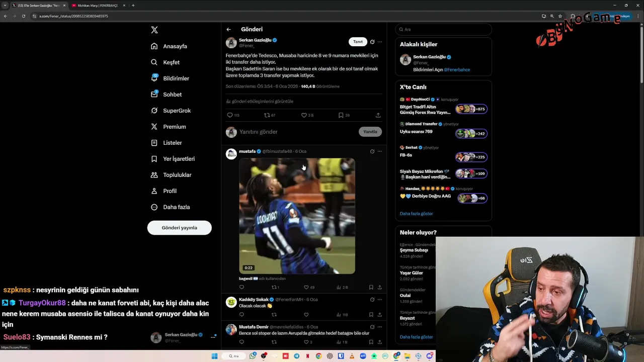Like the main post with 38 likes

click(307, 115)
